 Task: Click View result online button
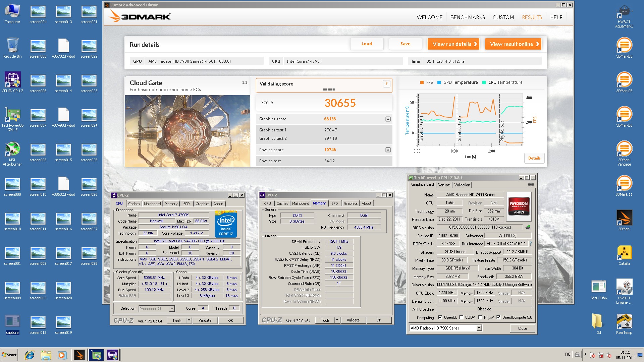[x=513, y=44]
